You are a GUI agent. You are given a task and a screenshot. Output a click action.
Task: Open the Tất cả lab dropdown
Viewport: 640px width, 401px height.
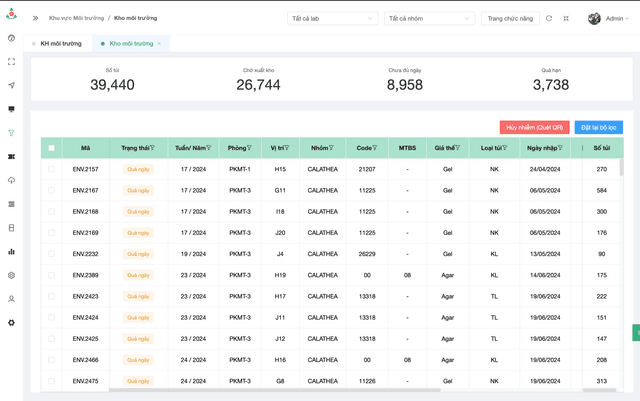click(x=333, y=18)
